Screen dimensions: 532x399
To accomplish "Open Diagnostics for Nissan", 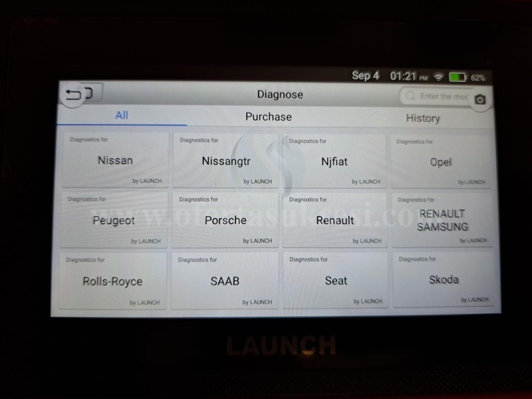I will coord(115,160).
